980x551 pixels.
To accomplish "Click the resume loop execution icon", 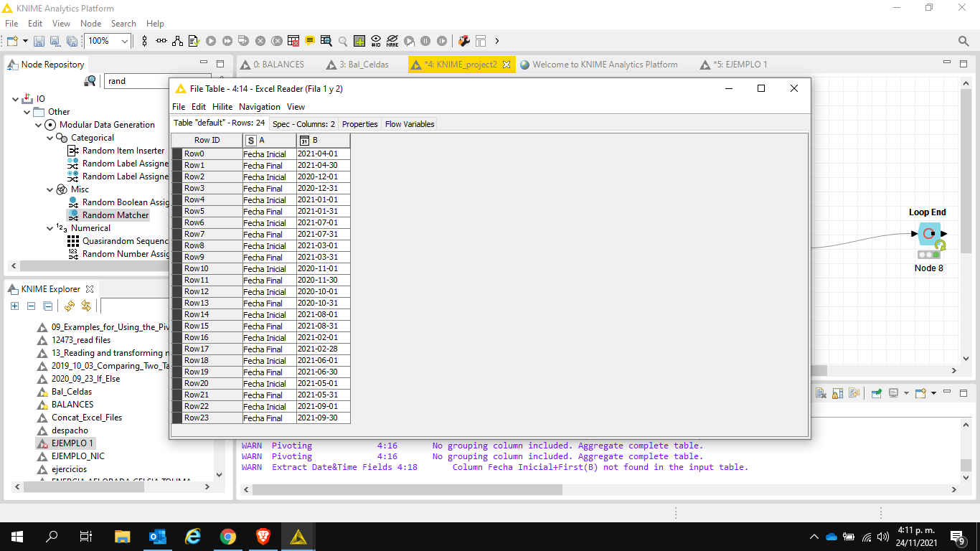I will point(442,41).
